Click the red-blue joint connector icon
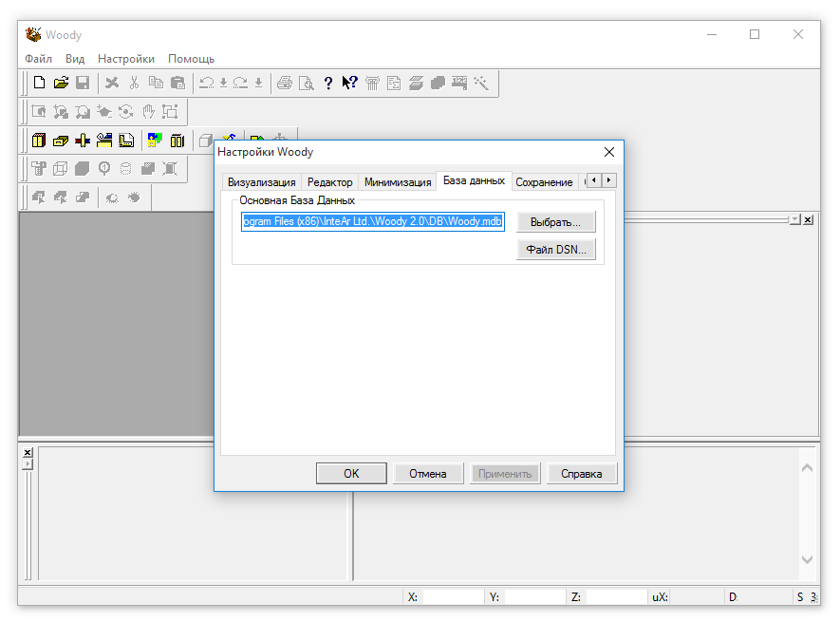The width and height of the screenshot is (840, 622). coord(83,141)
